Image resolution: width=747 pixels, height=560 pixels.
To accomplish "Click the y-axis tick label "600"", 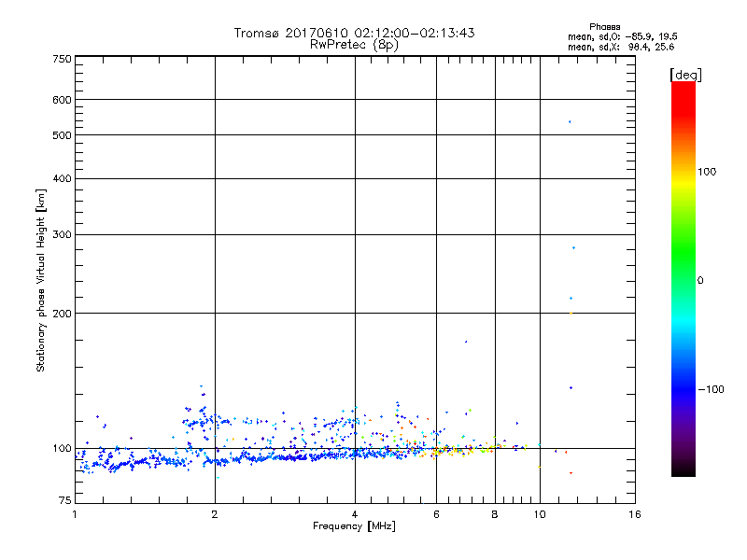I will 63,100.
